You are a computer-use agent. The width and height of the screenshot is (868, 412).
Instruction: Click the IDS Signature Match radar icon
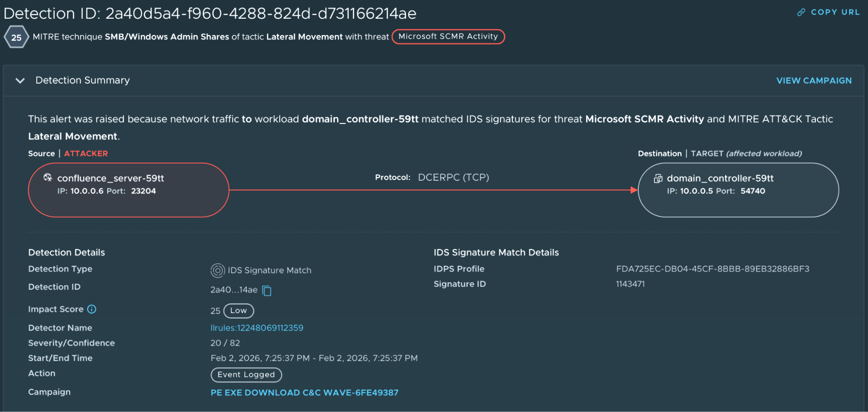click(x=218, y=270)
